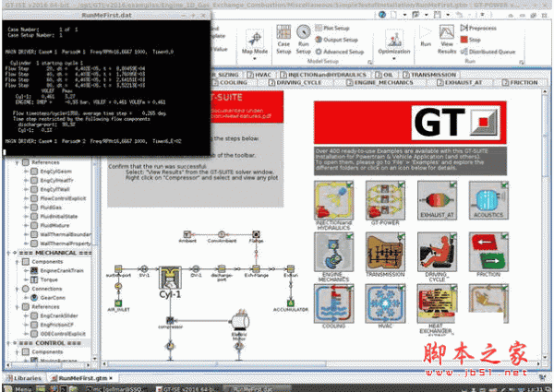Screen dimensions: 554x392
Task: Click the Run play button
Action: [426, 36]
